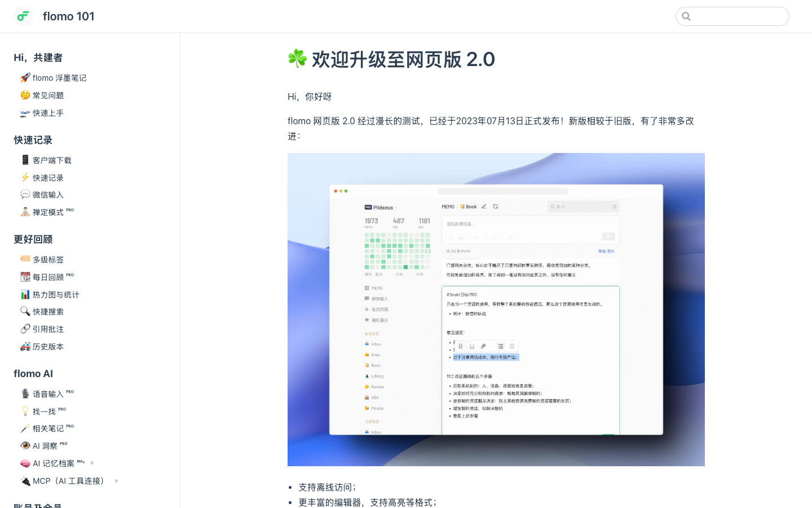Open the flomo 101 home title link

(68, 16)
